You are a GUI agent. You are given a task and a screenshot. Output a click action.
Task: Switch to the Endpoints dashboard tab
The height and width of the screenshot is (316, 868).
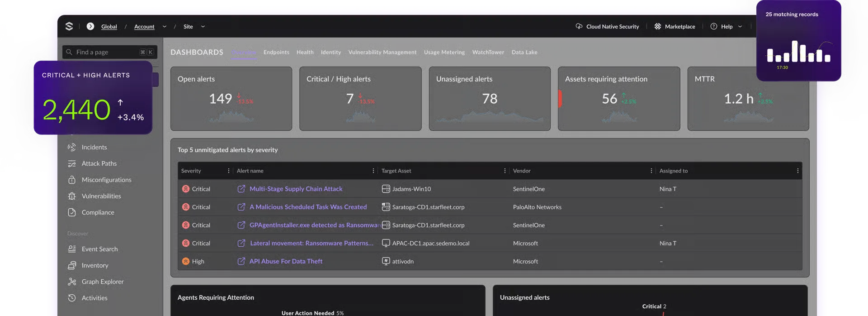pos(276,52)
